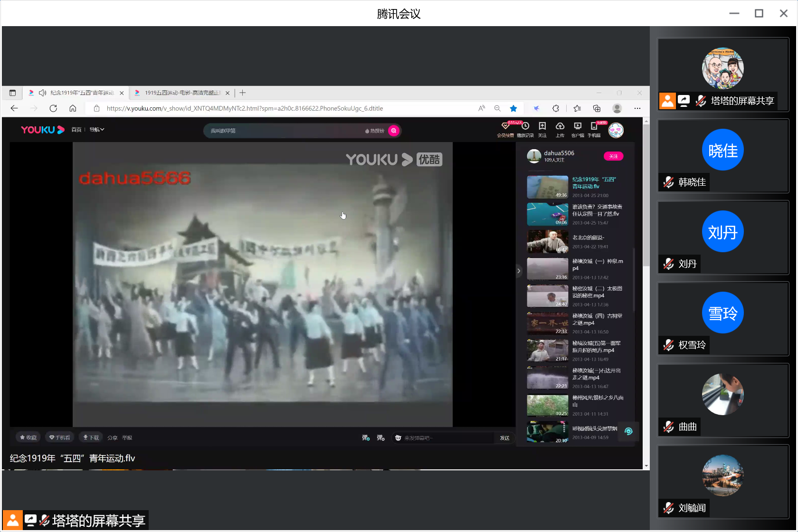The image size is (798, 532).
Task: Click the browser favorites star icon
Action: click(513, 108)
